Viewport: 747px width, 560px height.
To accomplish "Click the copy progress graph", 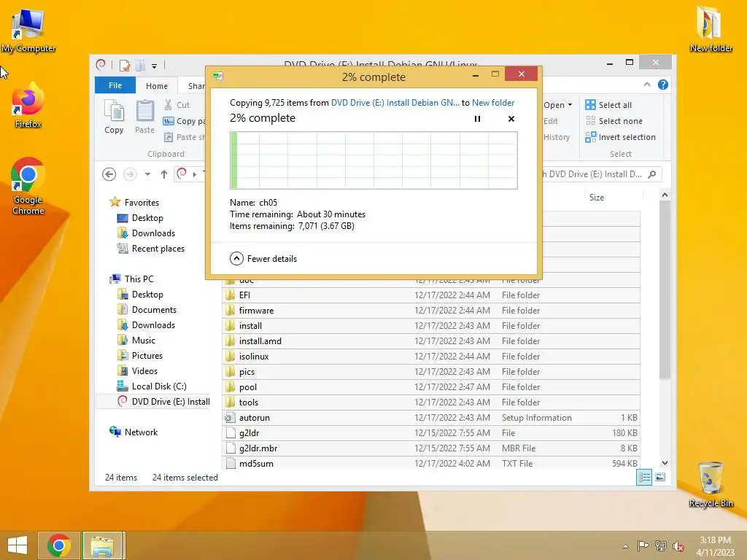I will click(373, 160).
